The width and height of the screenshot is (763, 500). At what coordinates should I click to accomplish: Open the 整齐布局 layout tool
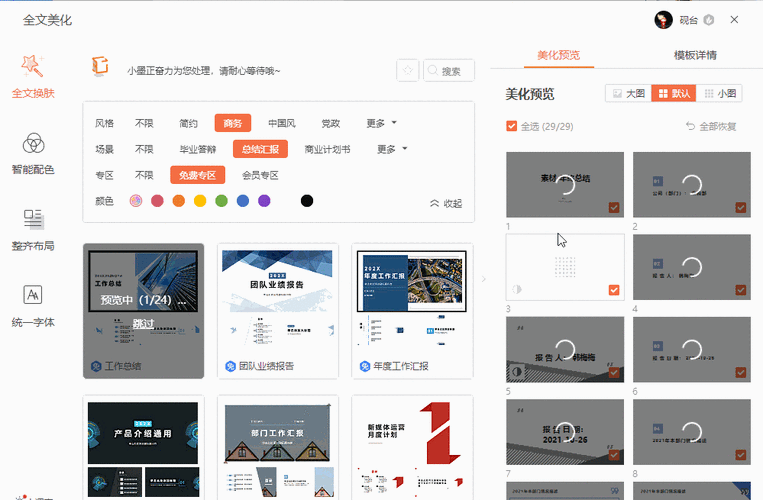point(33,230)
